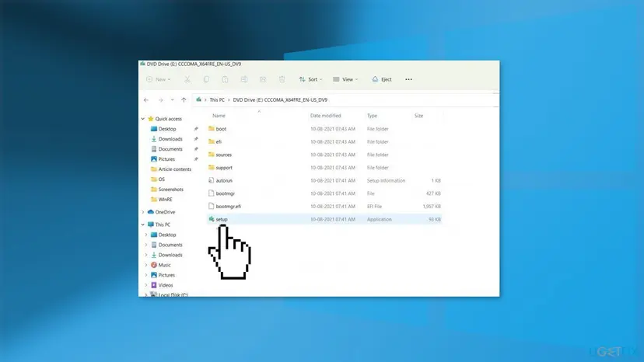This screenshot has height=362, width=644.
Task: Go back with the back arrow
Action: [146, 99]
